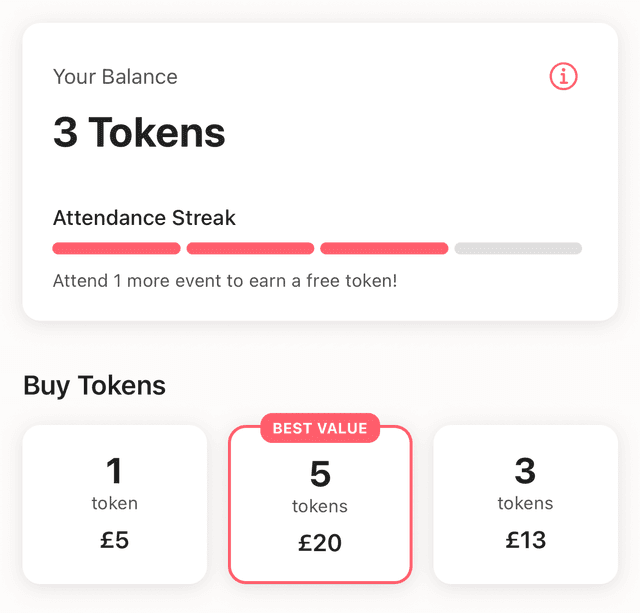Pick the 3 tokens purchase card

pos(525,504)
